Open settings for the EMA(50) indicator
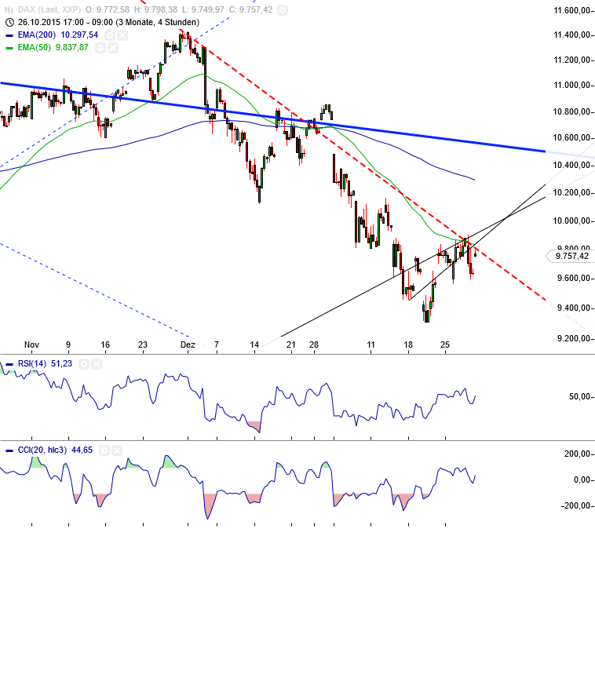This screenshot has width=595, height=700. (x=100, y=49)
